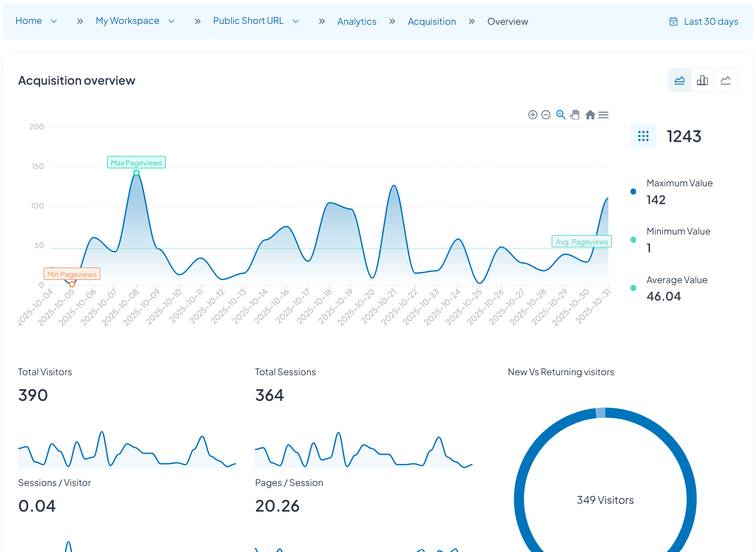Viewport: 756px width, 552px height.
Task: Navigate to Acquisition breadcrumb
Action: [432, 22]
